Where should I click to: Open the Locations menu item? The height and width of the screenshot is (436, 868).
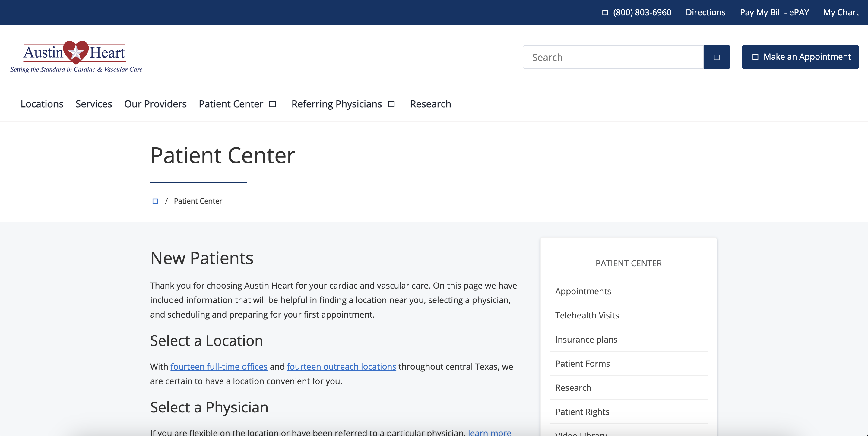[42, 104]
